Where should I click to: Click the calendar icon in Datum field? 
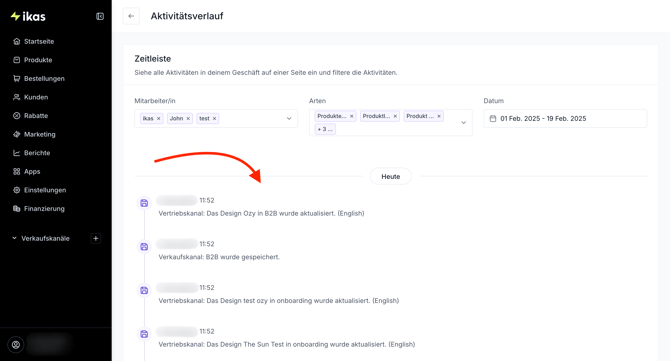[493, 118]
